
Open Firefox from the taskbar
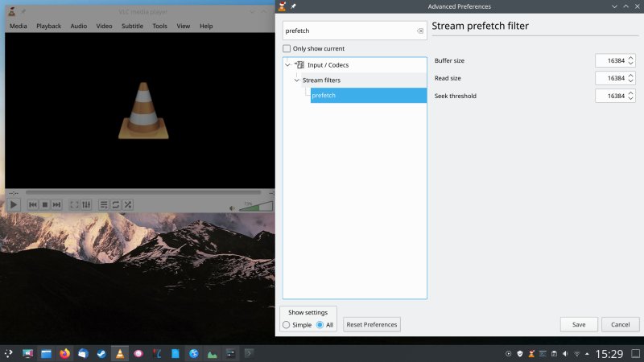[x=64, y=353]
